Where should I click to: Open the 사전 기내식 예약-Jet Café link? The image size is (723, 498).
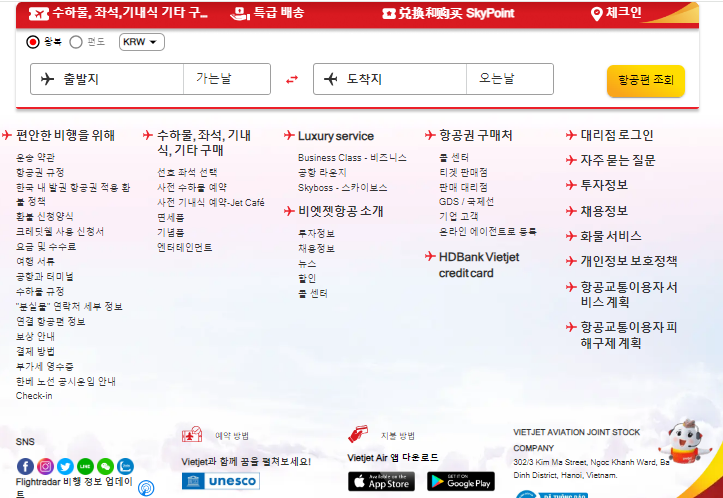[211, 202]
